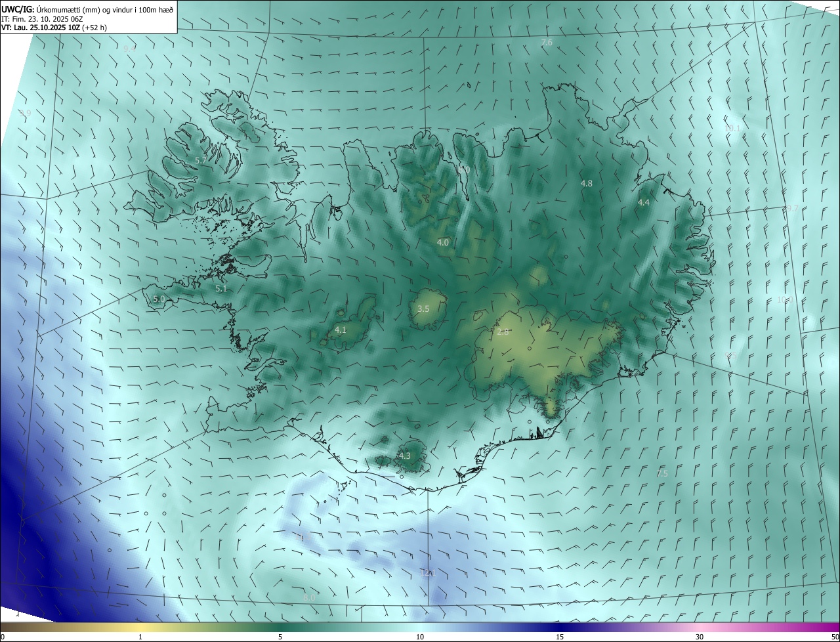The image size is (840, 642).
Task: Click the legend tick label 15
Action: tap(560, 637)
